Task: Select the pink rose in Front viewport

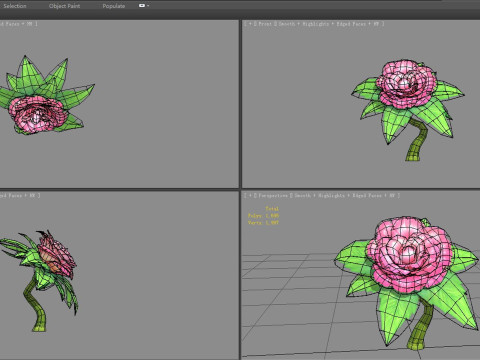Action: (x=406, y=83)
